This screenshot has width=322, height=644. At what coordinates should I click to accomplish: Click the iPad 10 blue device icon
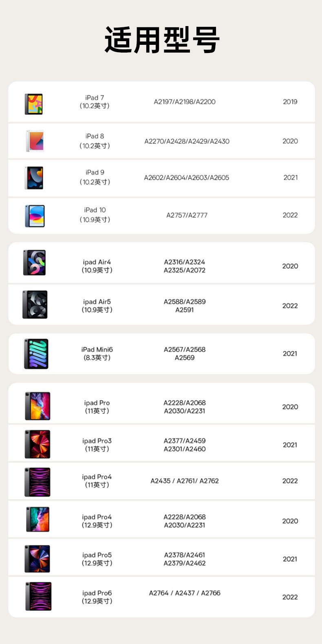pyautogui.click(x=35, y=216)
